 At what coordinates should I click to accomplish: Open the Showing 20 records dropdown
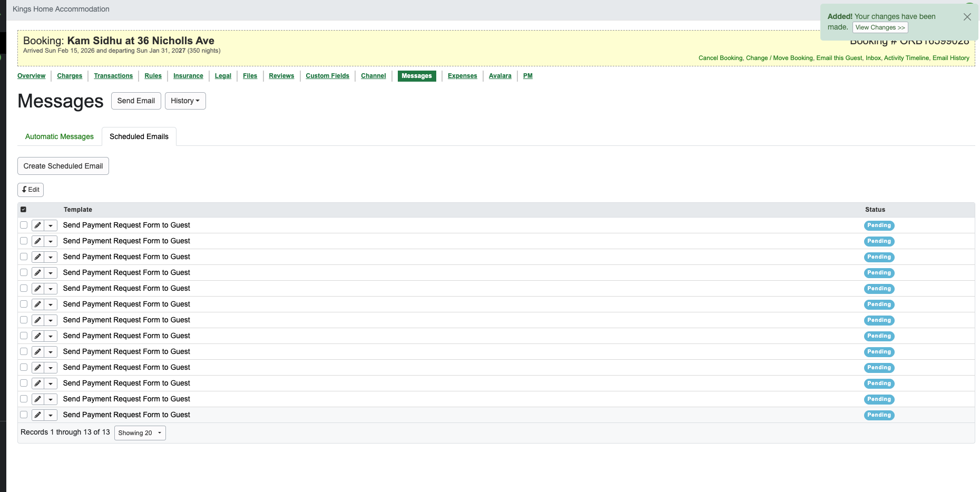pyautogui.click(x=140, y=433)
